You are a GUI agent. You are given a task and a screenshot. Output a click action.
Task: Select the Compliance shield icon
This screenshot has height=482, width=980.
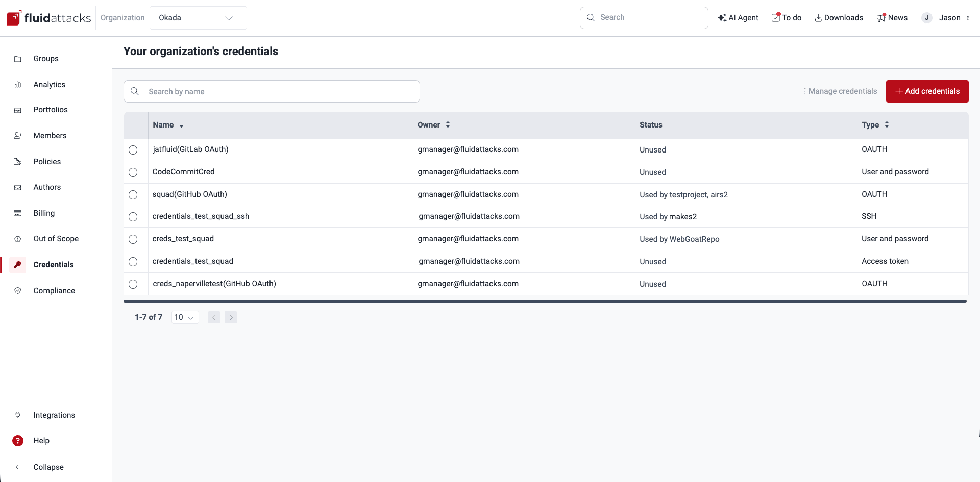(18, 290)
